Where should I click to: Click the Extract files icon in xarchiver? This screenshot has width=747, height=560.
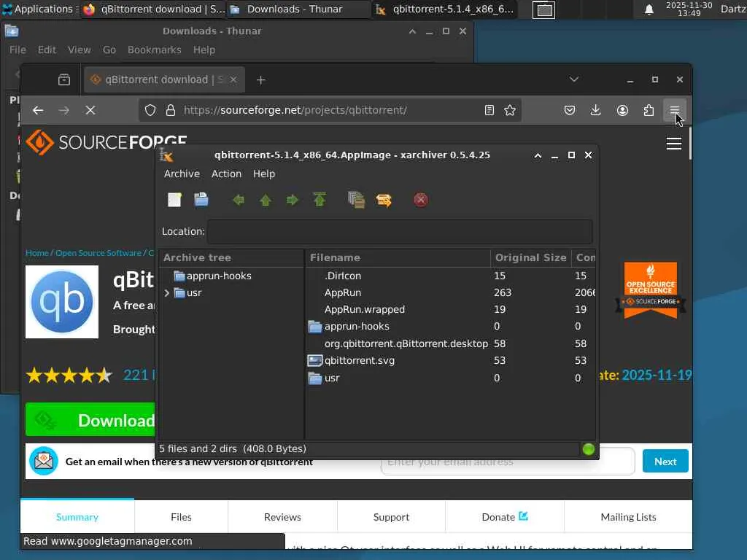pyautogui.click(x=384, y=200)
